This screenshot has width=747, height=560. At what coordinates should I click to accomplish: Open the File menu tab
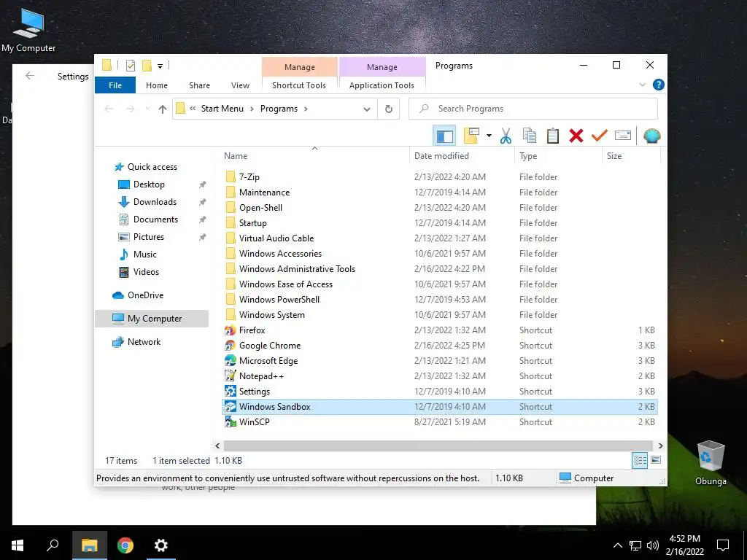coord(115,85)
